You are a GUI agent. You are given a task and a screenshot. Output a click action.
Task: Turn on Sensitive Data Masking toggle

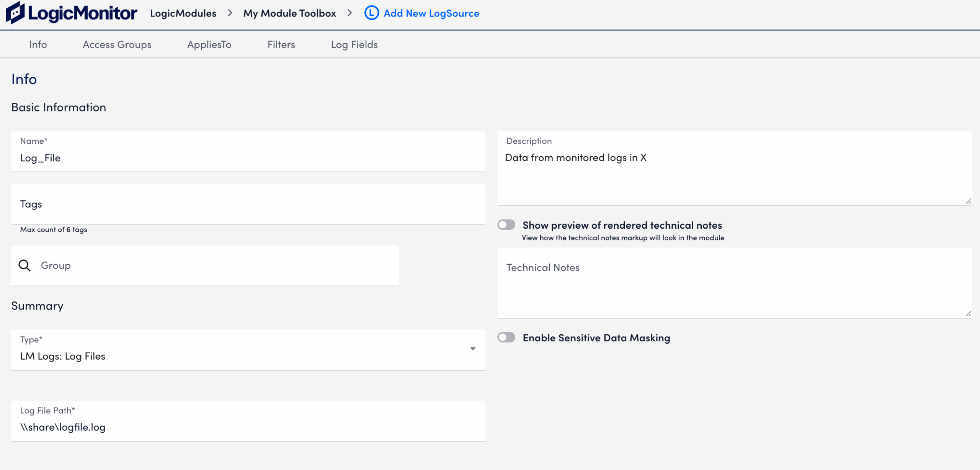coord(506,337)
